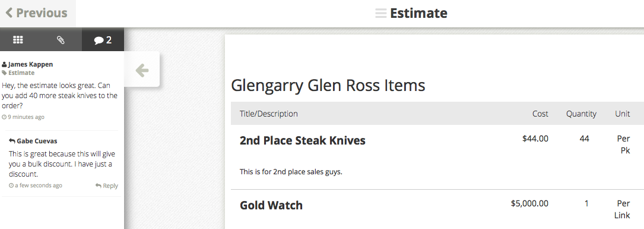The image size is (644, 229).
Task: Go back with the Previous button
Action: coord(36,12)
